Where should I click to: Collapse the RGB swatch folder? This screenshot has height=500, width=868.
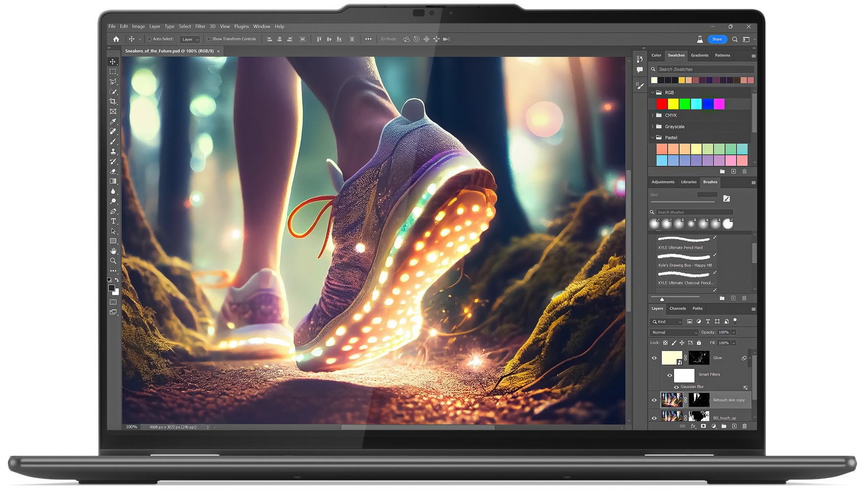pos(652,93)
